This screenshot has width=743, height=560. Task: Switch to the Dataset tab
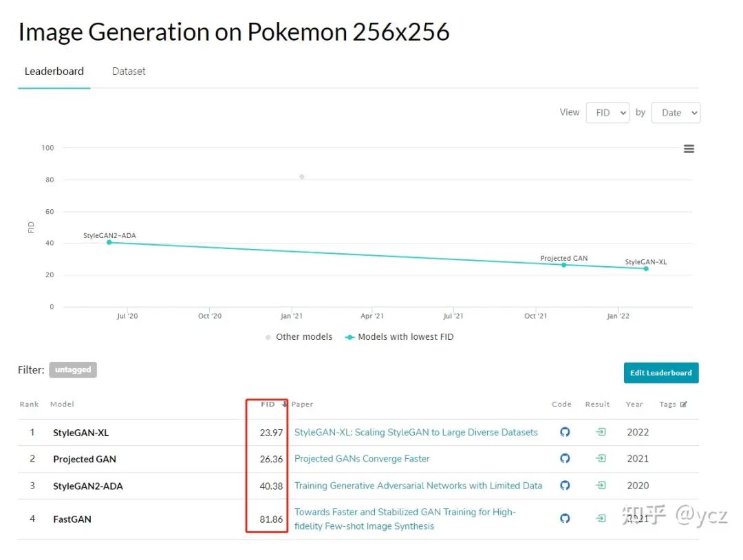click(x=129, y=72)
